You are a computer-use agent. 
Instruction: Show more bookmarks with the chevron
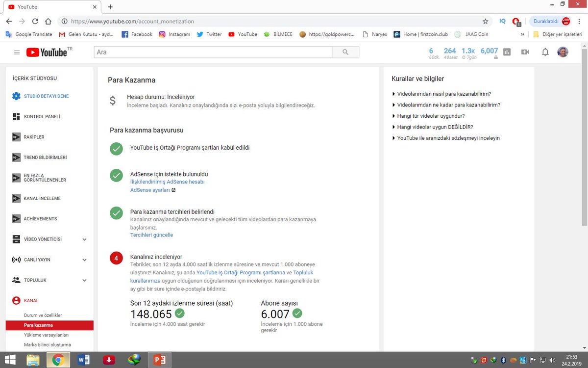tap(522, 34)
